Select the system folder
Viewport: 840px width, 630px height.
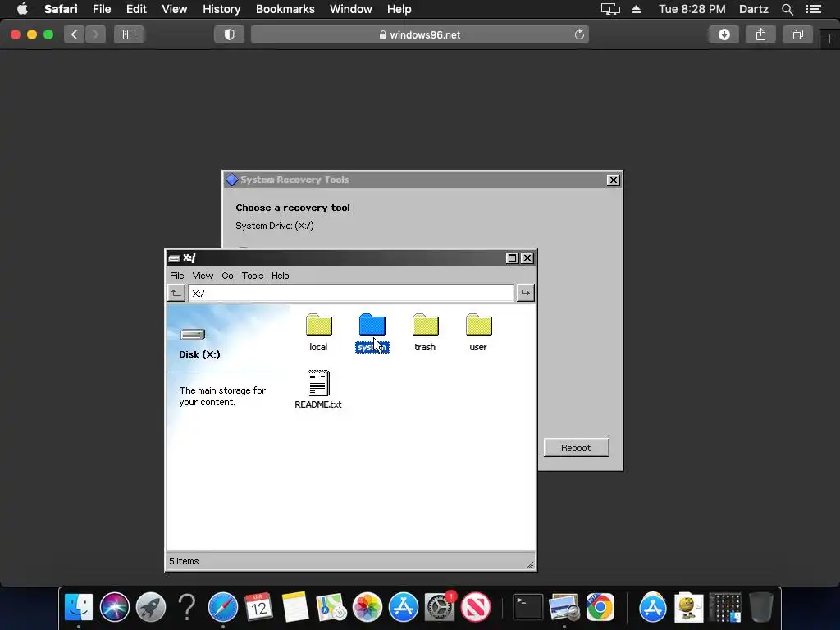[372, 332]
